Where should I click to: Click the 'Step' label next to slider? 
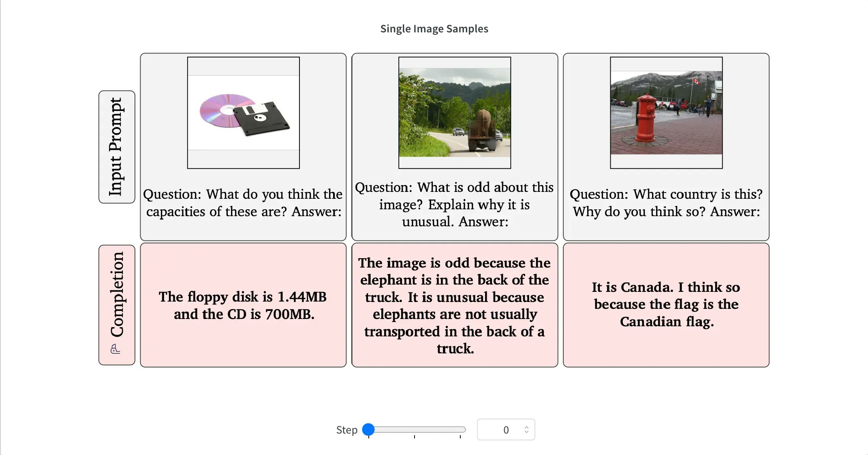click(347, 430)
